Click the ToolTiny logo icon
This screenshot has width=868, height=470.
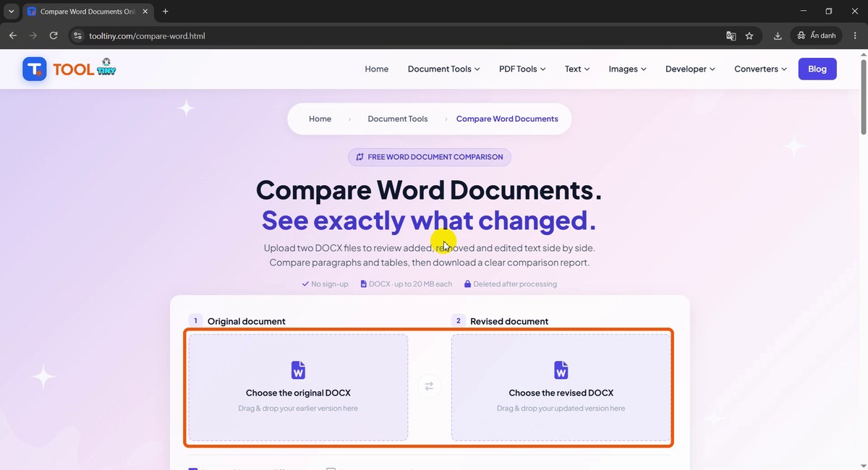point(34,69)
